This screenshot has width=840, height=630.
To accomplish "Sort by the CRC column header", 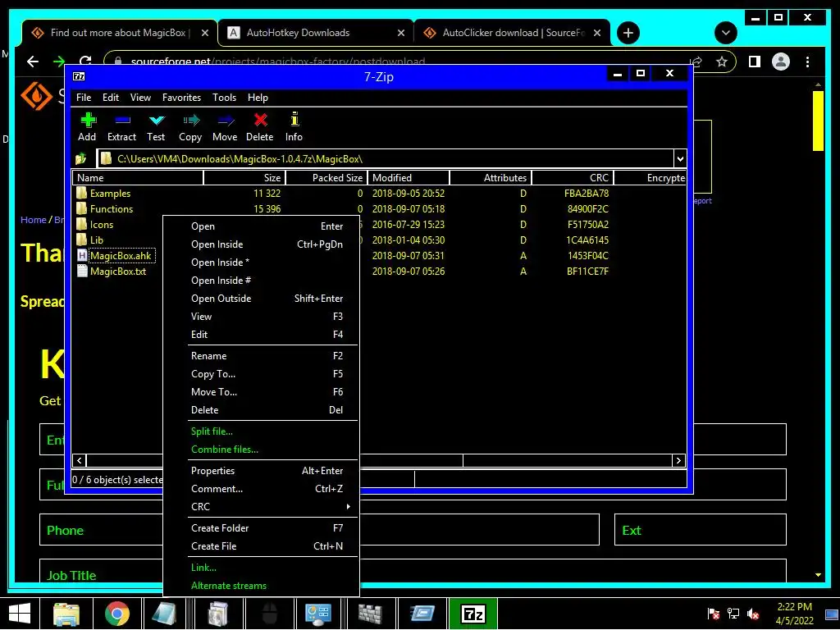I will point(572,177).
